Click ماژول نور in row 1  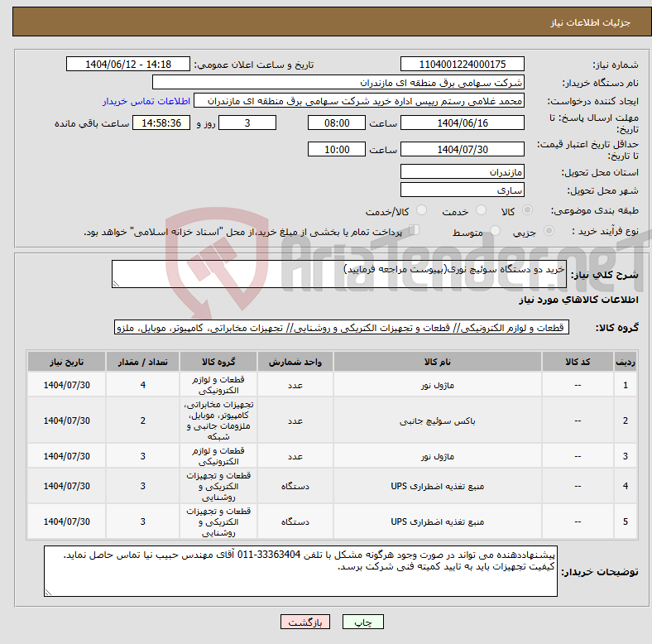[438, 385]
